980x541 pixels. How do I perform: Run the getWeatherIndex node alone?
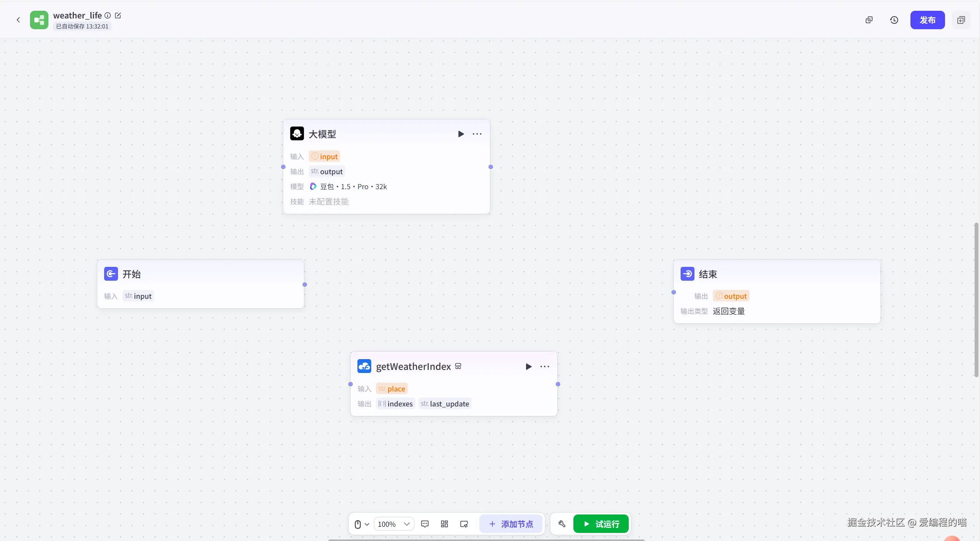point(528,366)
